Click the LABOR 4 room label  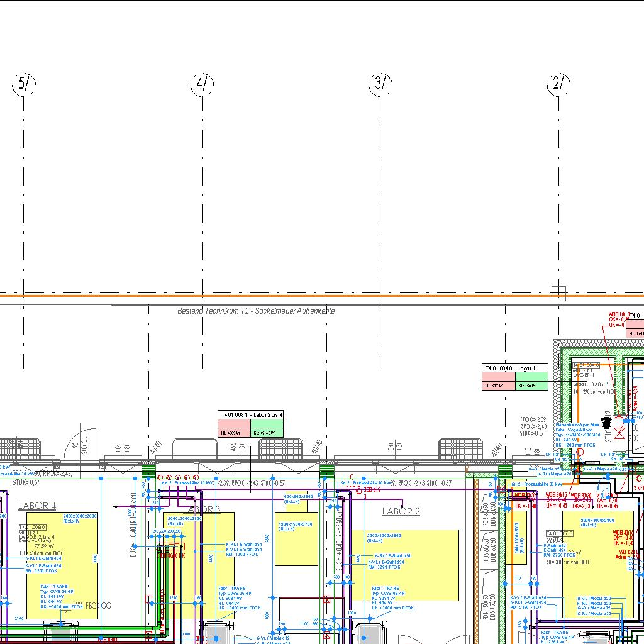coord(36,506)
